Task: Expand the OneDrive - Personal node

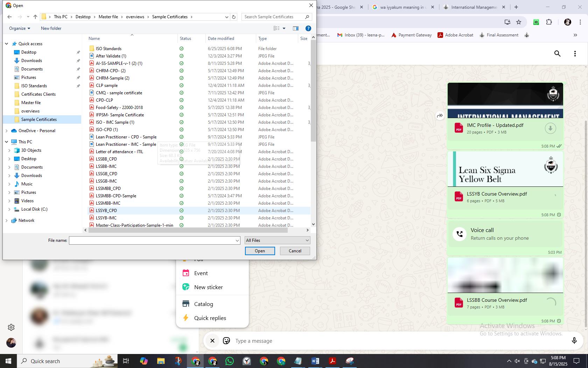Action: [7, 131]
